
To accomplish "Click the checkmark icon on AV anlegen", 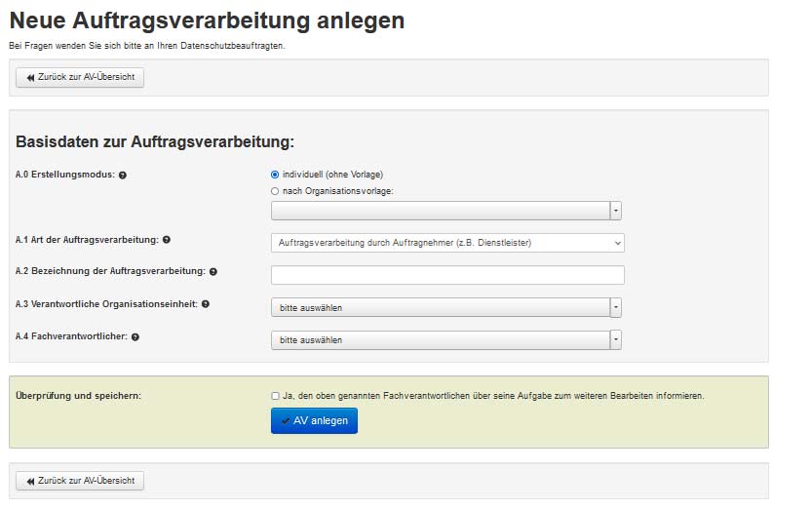I will 286,421.
